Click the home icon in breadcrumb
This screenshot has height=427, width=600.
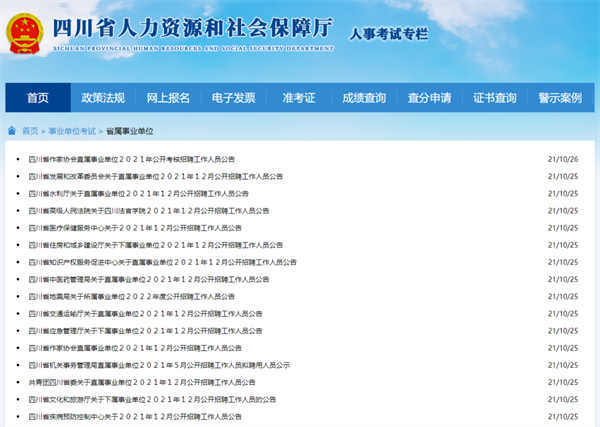pyautogui.click(x=12, y=131)
